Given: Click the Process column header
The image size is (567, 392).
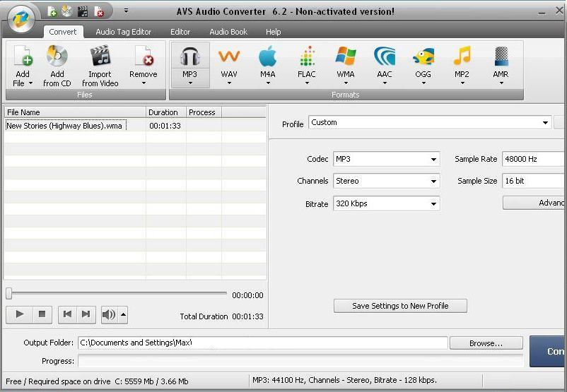Looking at the screenshot, I should pos(204,112).
